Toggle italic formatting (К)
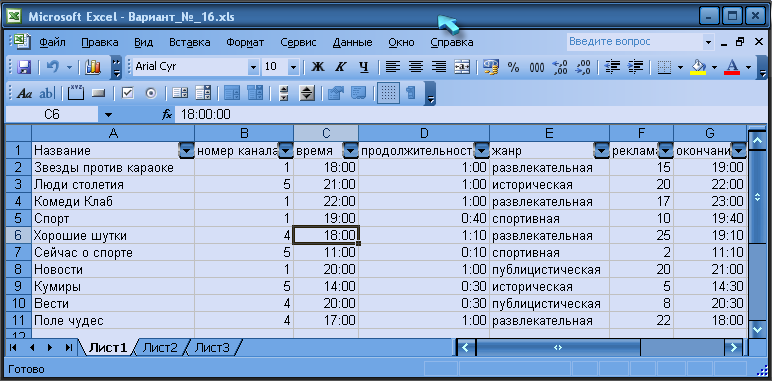 (341, 67)
